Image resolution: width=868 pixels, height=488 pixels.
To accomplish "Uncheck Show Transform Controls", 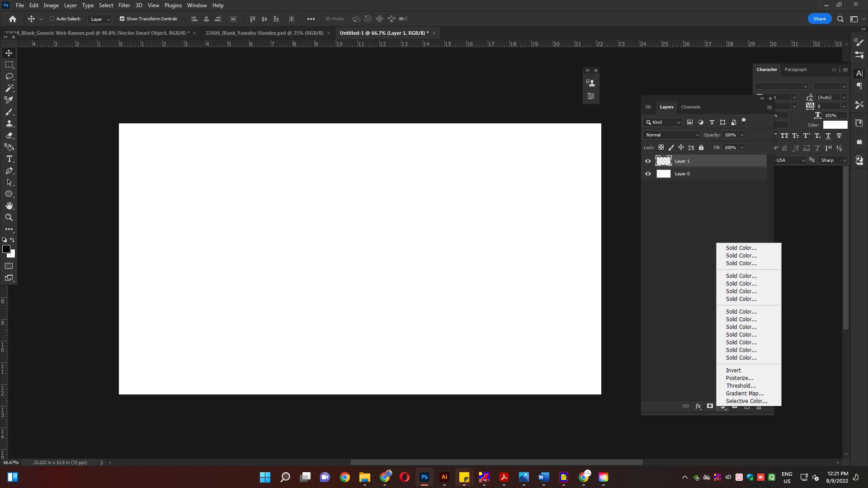I will [122, 19].
